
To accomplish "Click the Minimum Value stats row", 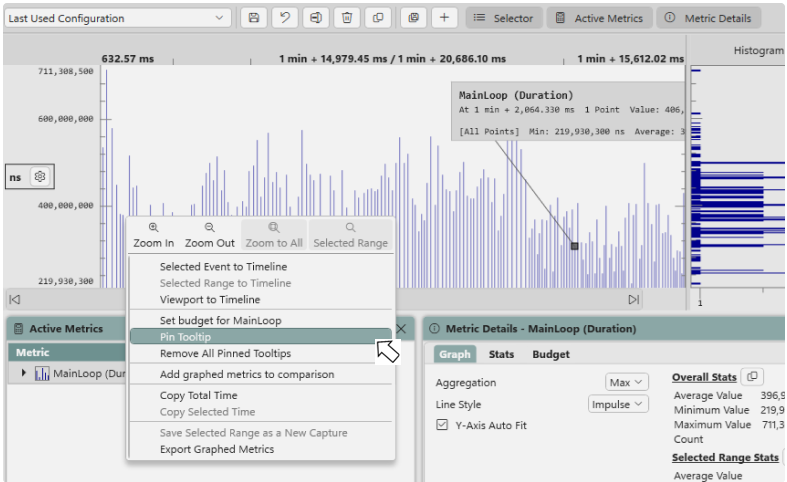I will point(729,410).
